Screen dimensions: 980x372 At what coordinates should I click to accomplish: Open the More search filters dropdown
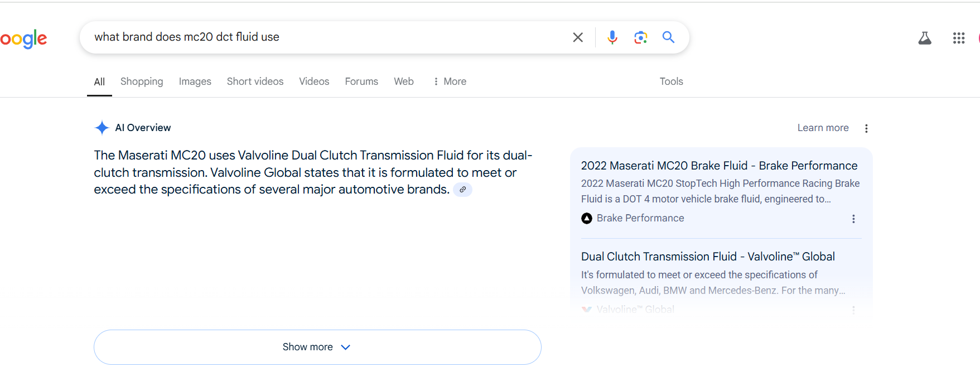(450, 81)
